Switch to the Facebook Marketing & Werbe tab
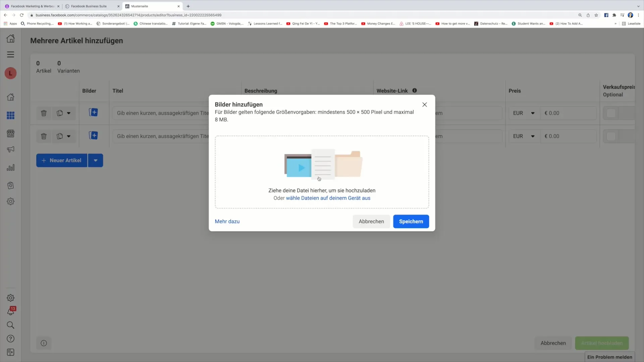 coord(32,6)
